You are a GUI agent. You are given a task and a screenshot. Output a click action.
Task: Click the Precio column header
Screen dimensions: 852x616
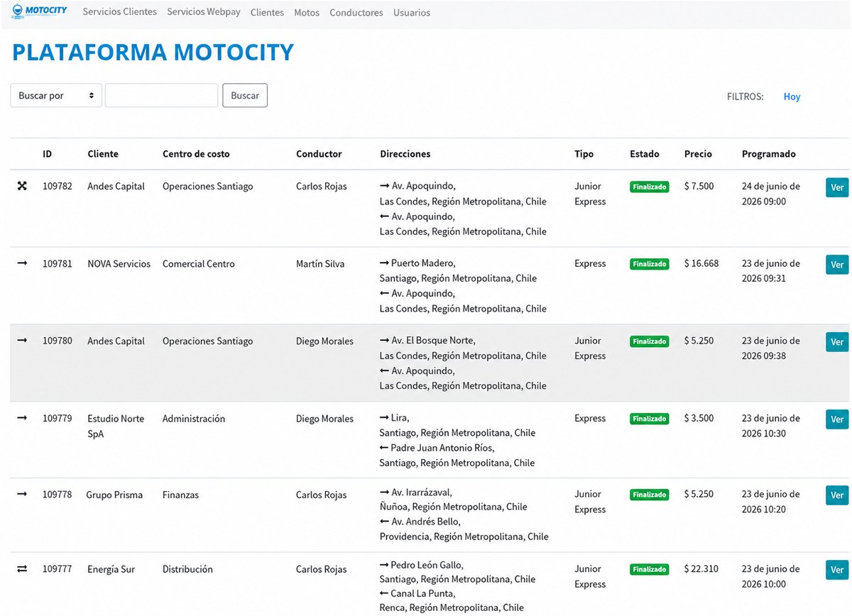coord(698,153)
